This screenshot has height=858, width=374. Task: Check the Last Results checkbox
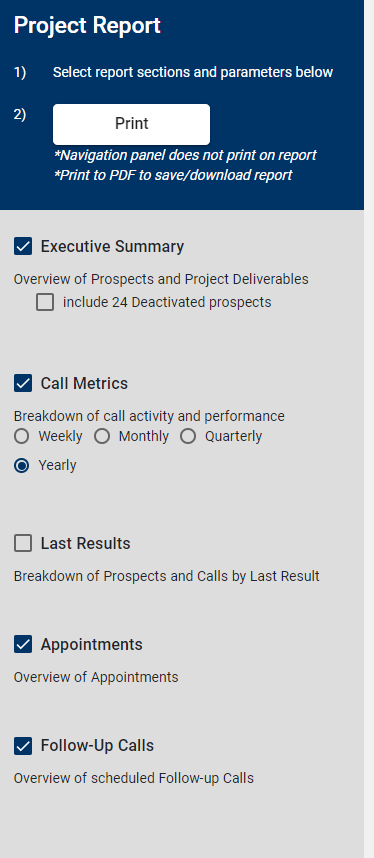[23, 543]
